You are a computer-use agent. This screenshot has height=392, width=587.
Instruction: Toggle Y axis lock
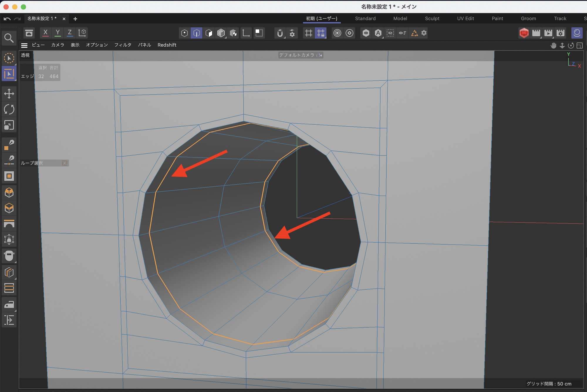[58, 33]
